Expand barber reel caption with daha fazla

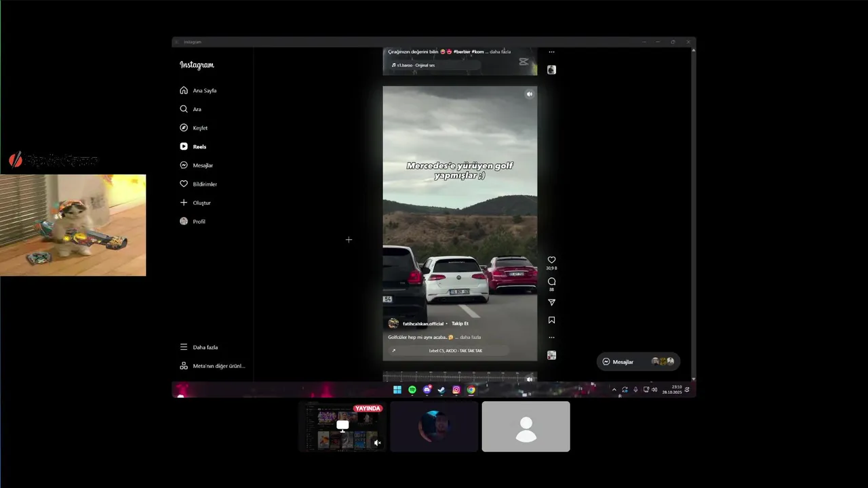click(x=500, y=52)
